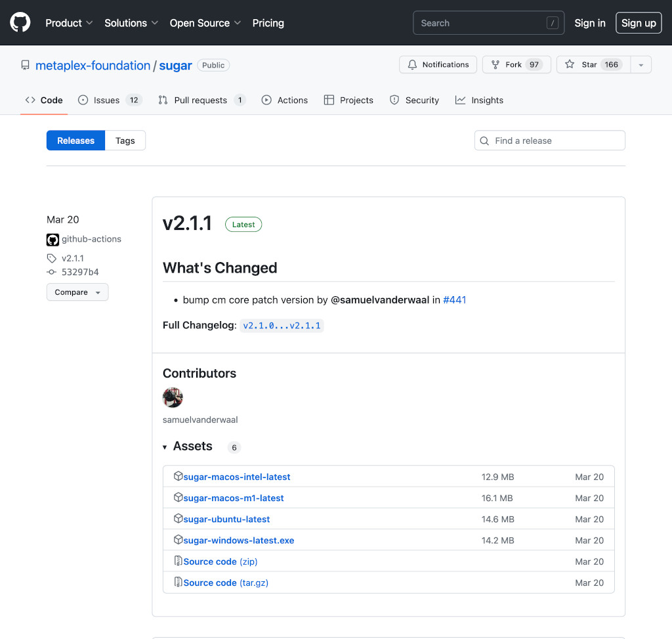This screenshot has height=639, width=672.
Task: Open commit 53297b4 link
Action: pyautogui.click(x=80, y=272)
